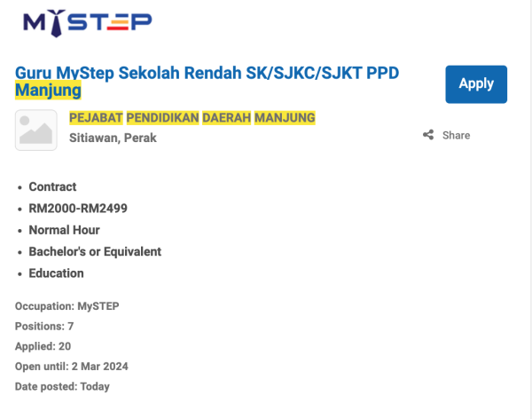
Task: Click the highlighted word Manjung in the title
Action: (48, 91)
